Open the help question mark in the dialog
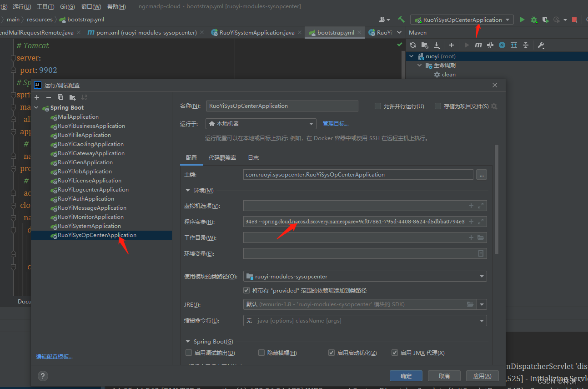The height and width of the screenshot is (389, 588). point(43,376)
